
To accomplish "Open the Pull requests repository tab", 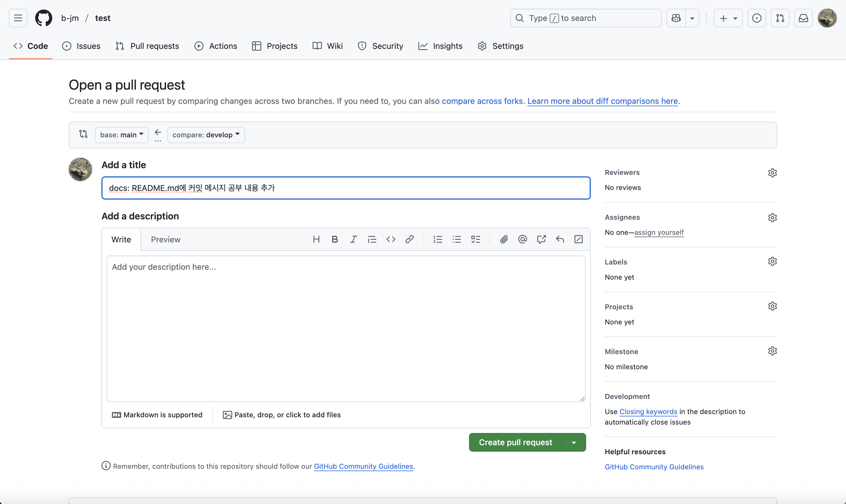I will pos(147,46).
